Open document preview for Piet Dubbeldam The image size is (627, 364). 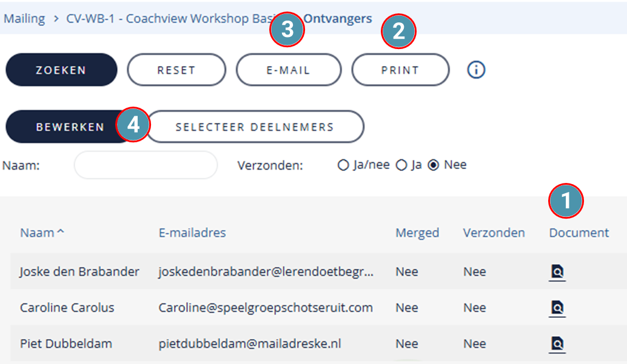(557, 345)
